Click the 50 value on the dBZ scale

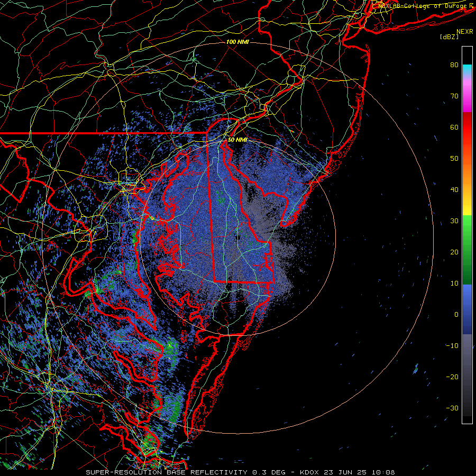pos(454,159)
